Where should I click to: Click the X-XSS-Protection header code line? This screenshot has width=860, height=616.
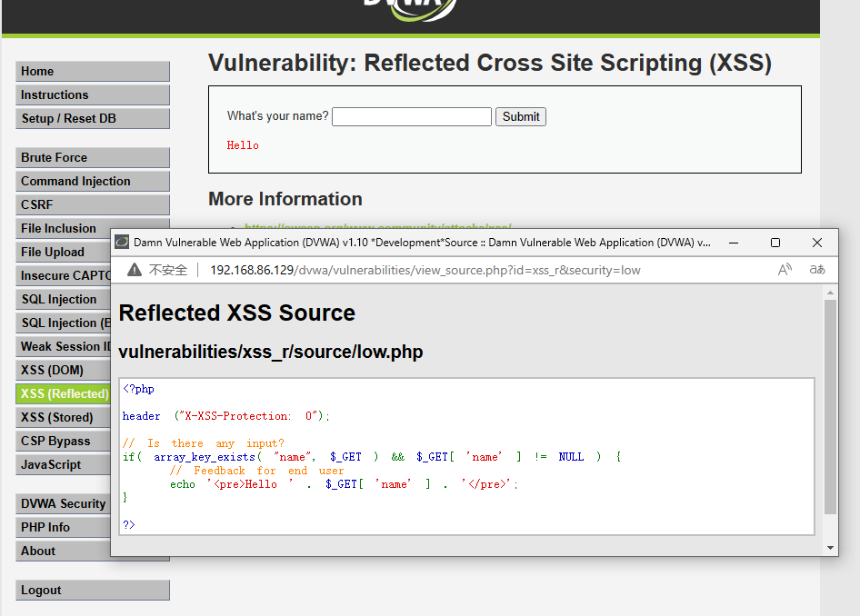click(x=226, y=416)
